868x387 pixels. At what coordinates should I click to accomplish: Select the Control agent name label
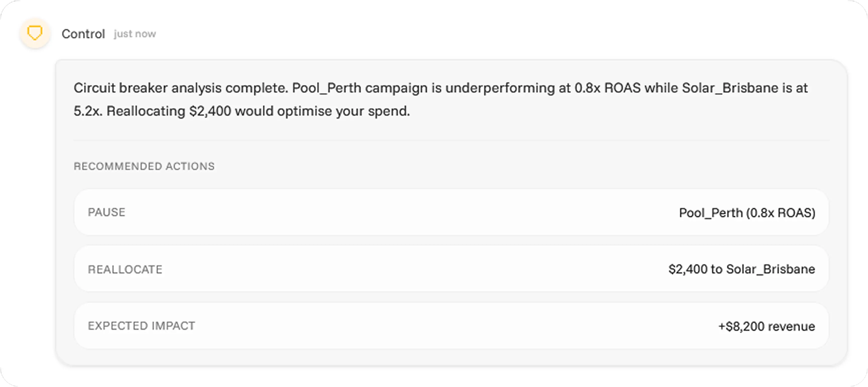[x=83, y=33]
